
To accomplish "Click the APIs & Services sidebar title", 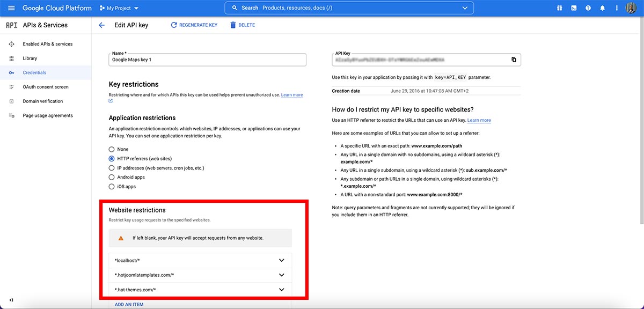I will pyautogui.click(x=45, y=25).
